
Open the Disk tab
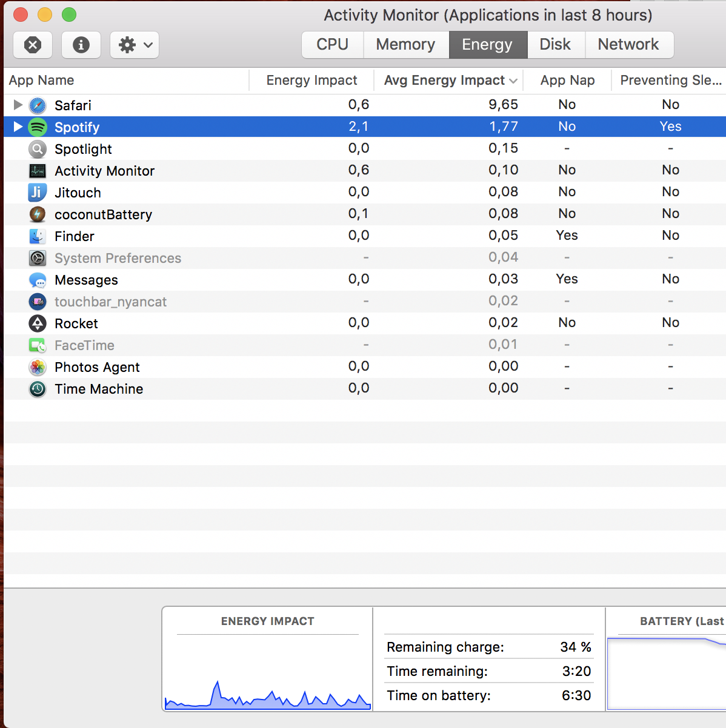point(556,45)
